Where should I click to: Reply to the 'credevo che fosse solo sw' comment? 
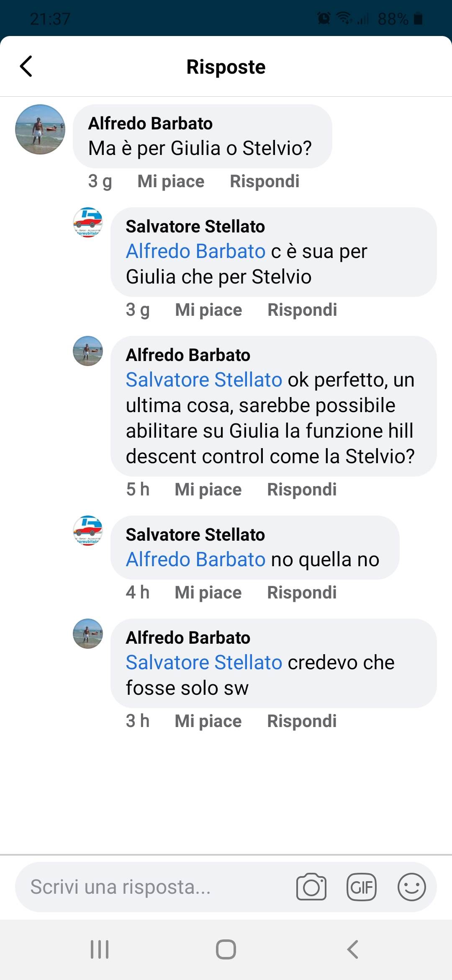point(302,721)
